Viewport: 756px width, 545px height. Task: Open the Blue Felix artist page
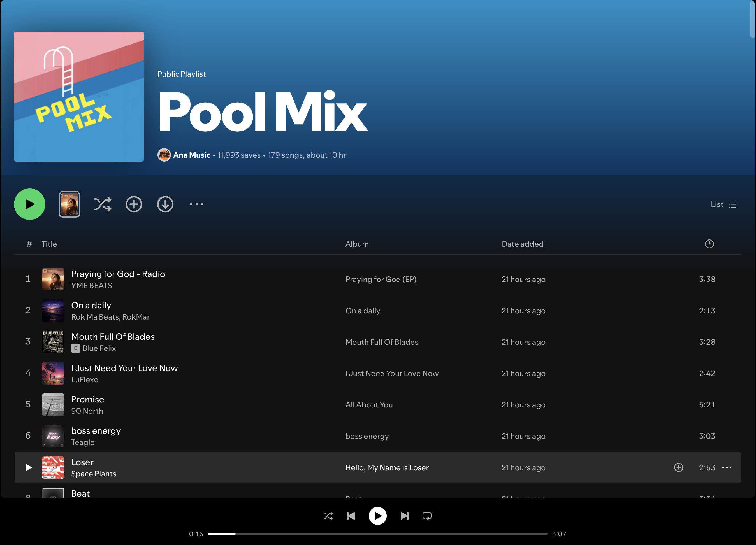click(99, 348)
